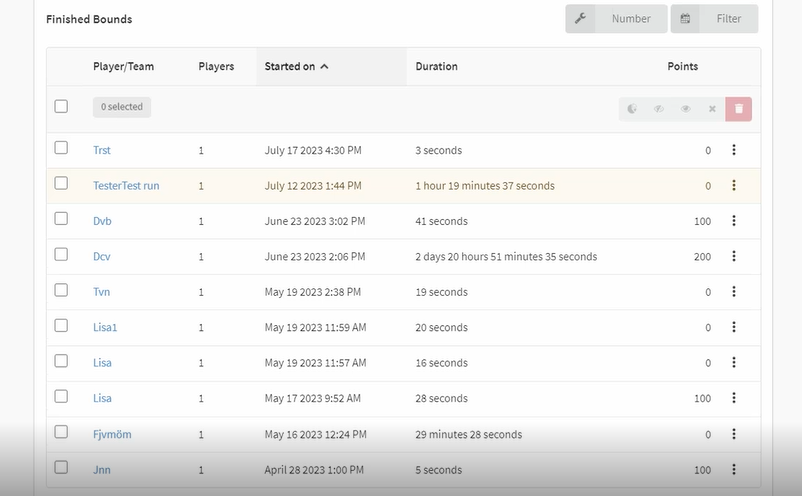Open the three-dot menu for Trst

pos(734,150)
